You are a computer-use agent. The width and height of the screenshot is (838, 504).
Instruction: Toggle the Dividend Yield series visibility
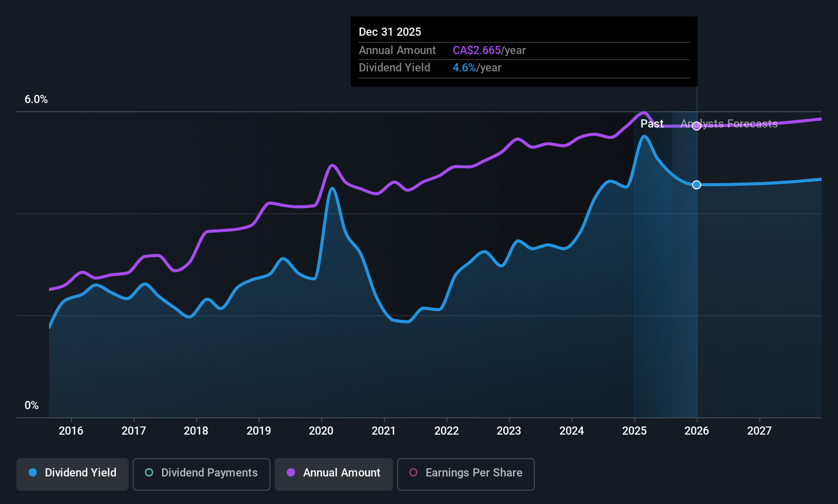pyautogui.click(x=72, y=473)
